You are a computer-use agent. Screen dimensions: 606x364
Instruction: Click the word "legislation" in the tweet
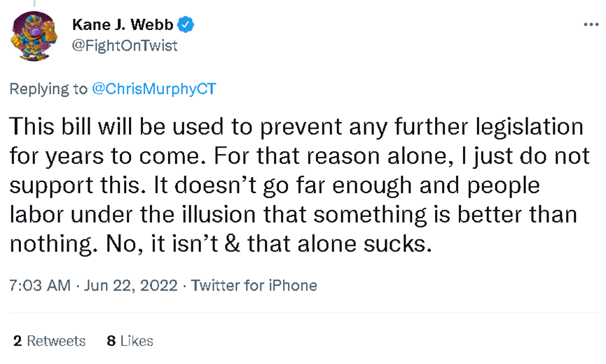pyautogui.click(x=529, y=127)
